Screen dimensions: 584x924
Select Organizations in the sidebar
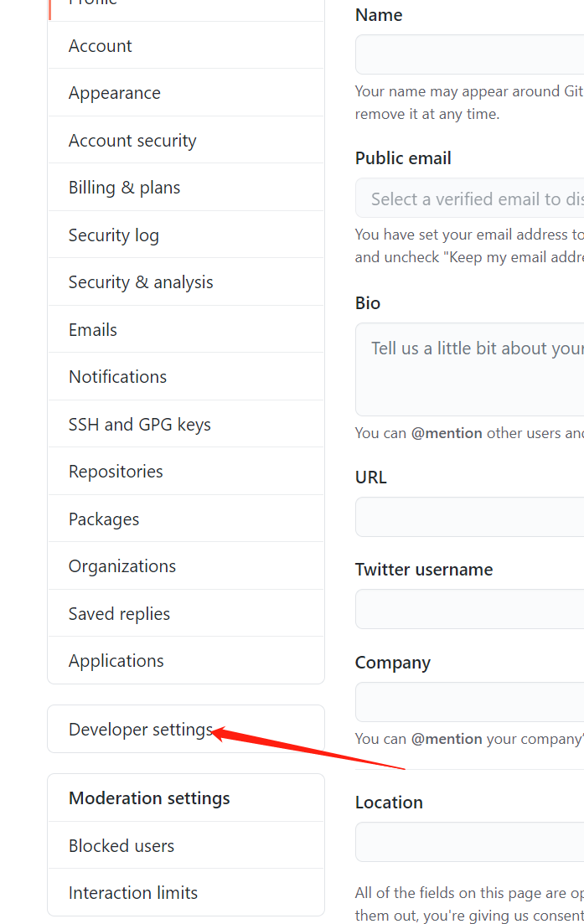pyautogui.click(x=122, y=566)
